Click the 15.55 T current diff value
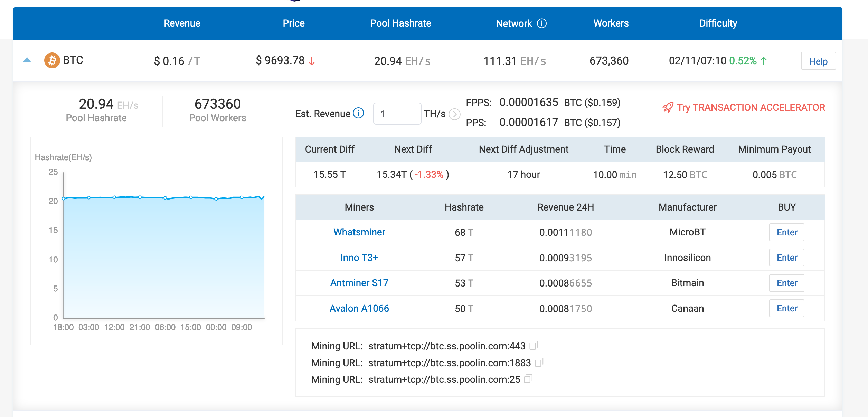The width and height of the screenshot is (868, 417). coord(330,174)
